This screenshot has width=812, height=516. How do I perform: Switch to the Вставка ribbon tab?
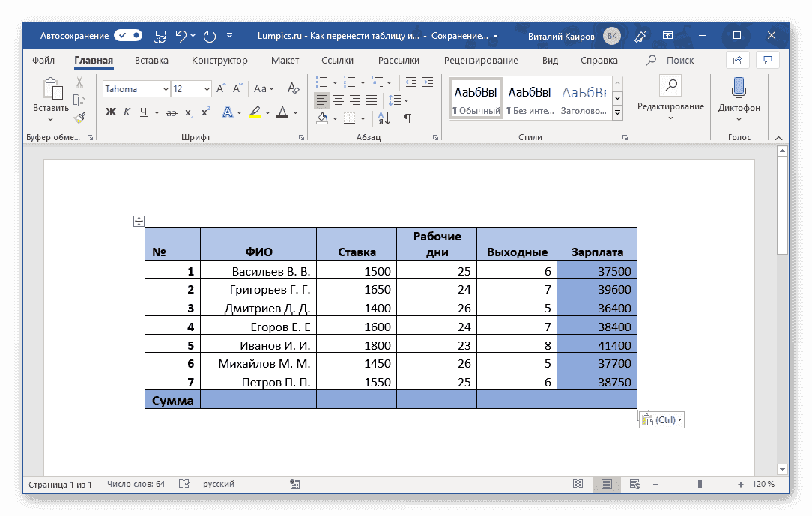click(x=151, y=60)
